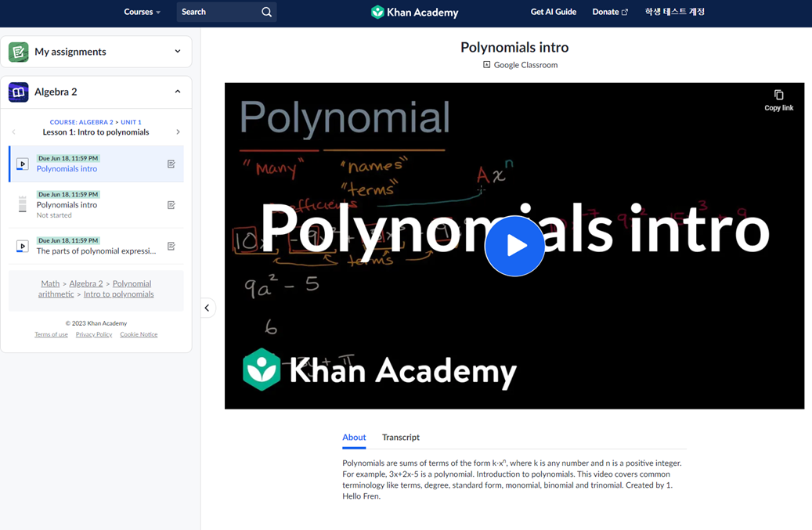Click the Lesson 1: Intro to polynomials heading
This screenshot has height=530, width=812.
96,132
